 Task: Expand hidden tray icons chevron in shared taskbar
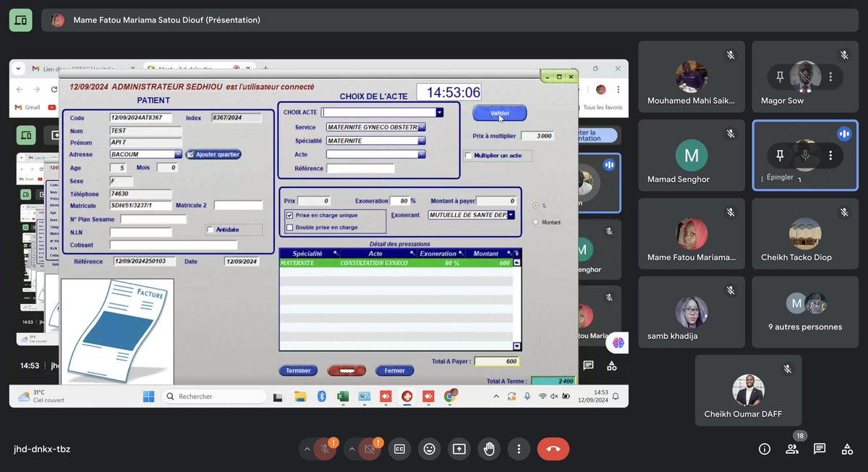(x=496, y=397)
